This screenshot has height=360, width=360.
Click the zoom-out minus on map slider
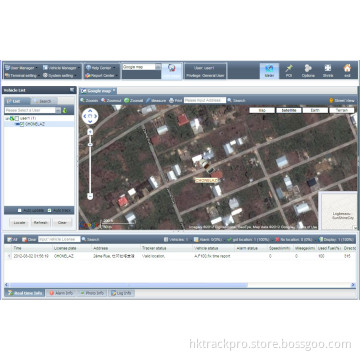click(90, 196)
